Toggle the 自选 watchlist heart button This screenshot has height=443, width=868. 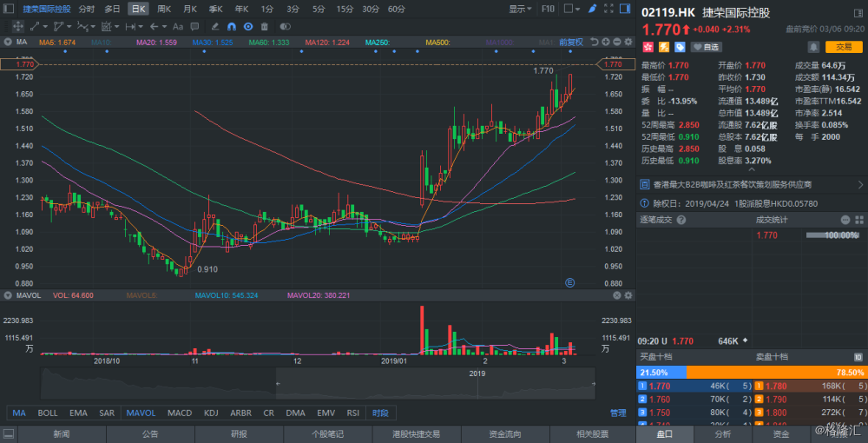click(707, 46)
